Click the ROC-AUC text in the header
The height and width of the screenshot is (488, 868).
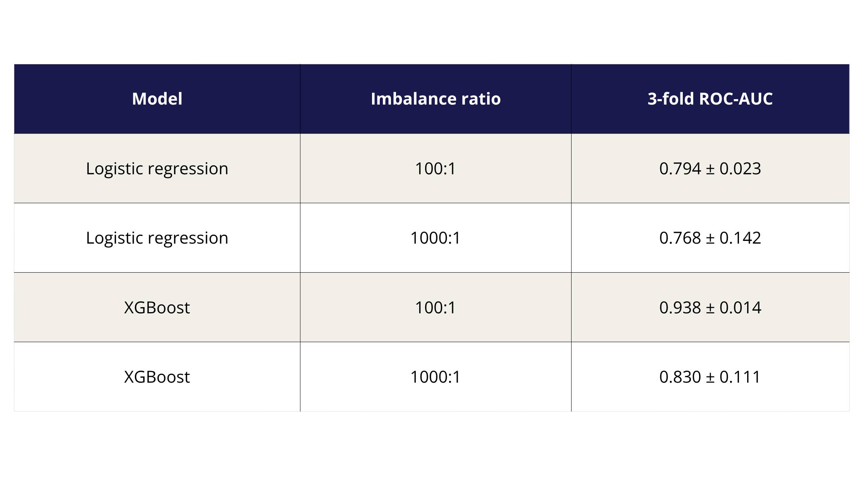(736, 99)
